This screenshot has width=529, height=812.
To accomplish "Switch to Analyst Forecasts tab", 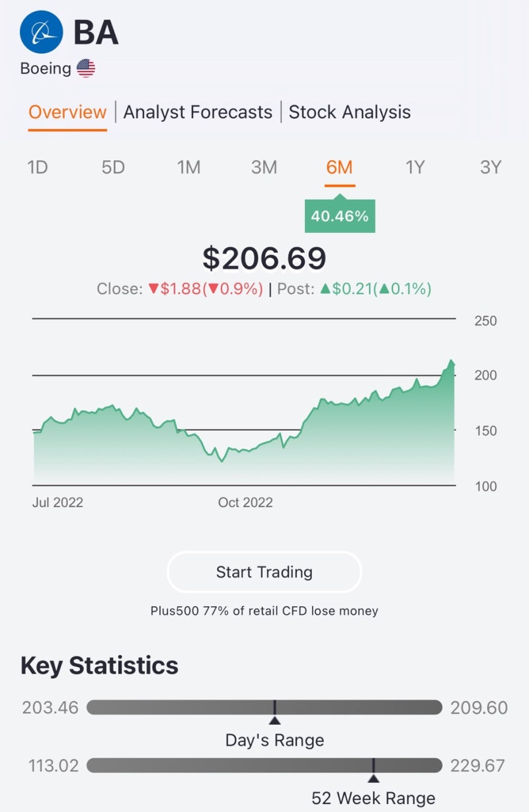I will [198, 113].
